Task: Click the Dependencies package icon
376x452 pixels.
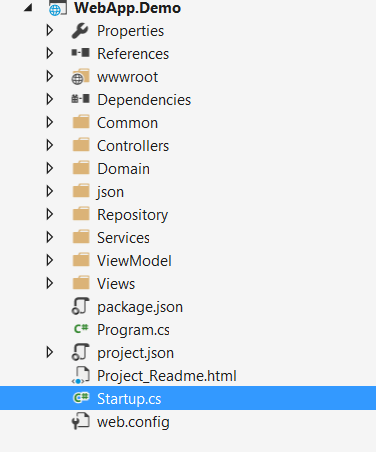Action: point(80,99)
